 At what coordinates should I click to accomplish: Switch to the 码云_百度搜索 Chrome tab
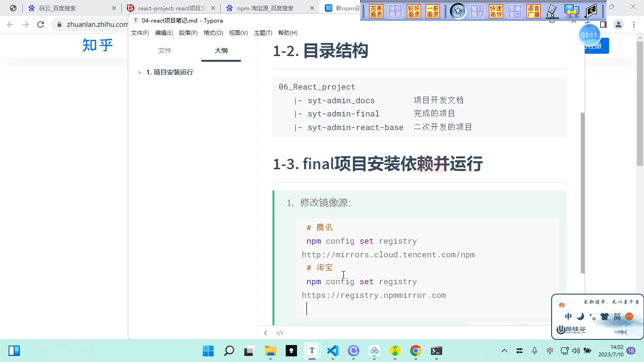click(72, 8)
